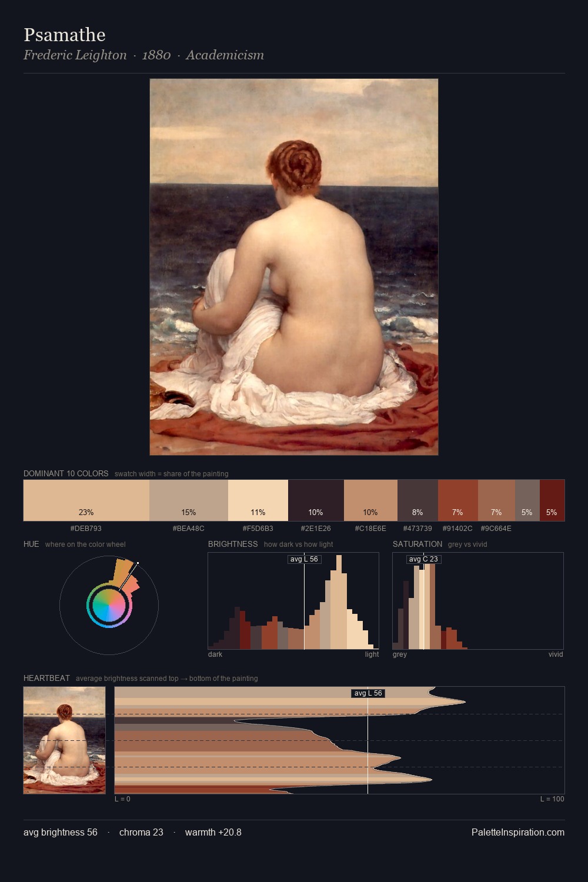Click the 'chroma 23' footer stat
Viewport: 588px width, 882px height.
141,832
